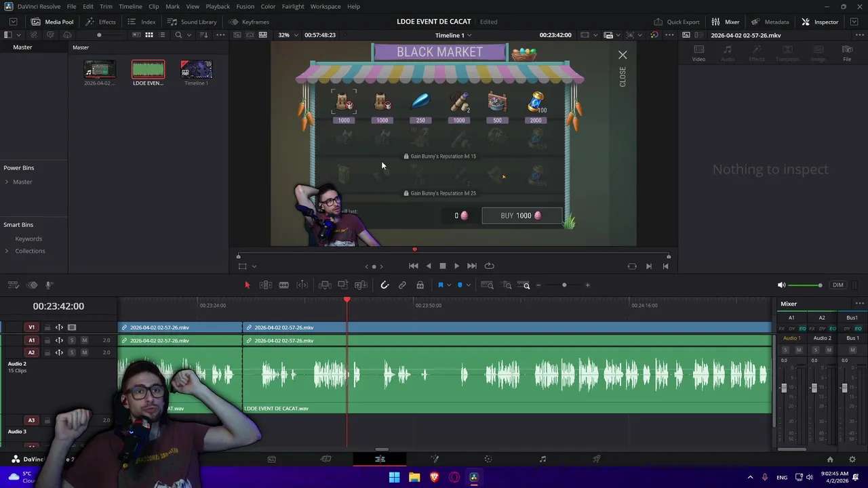Activate Trim Edit Mode tool
The width and height of the screenshot is (868, 488).
click(266, 285)
